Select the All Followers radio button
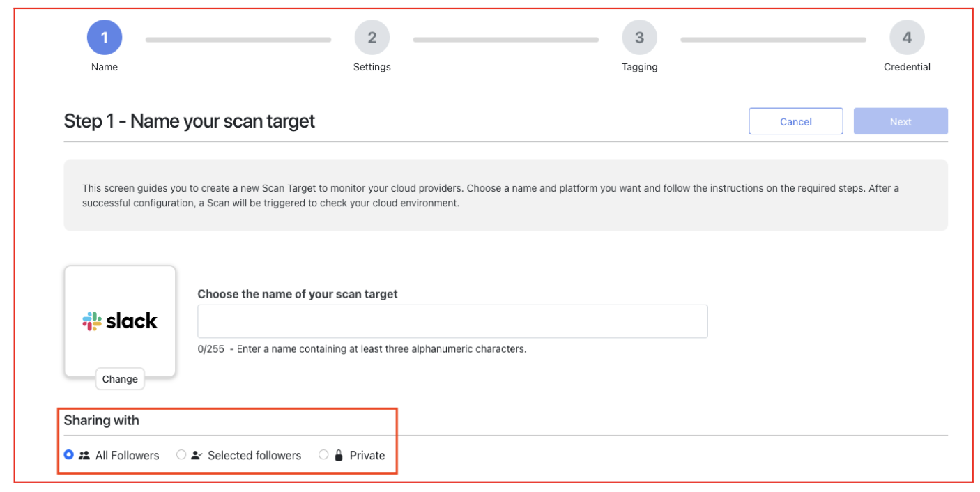The image size is (980, 492). (x=68, y=454)
